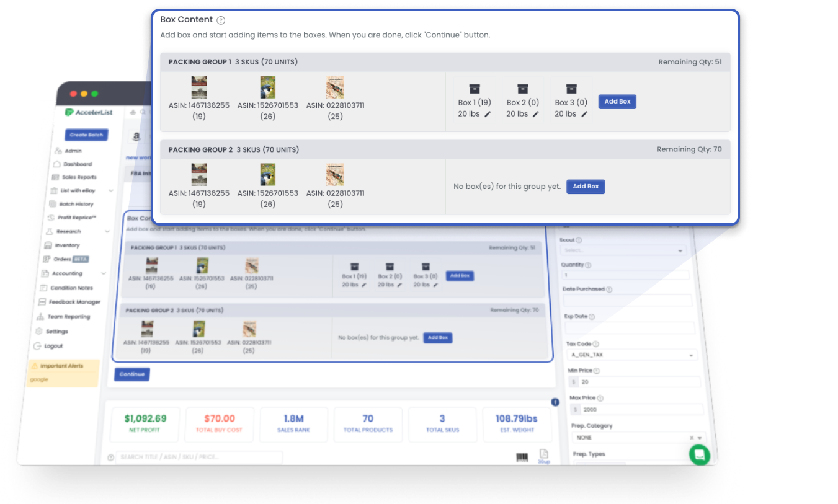838x504 pixels.
Task: Open the green chat bubble widget
Action: point(699,454)
